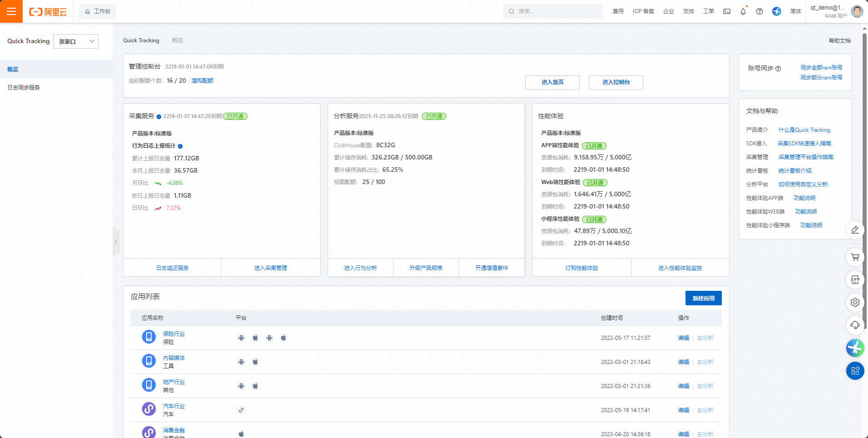Click the 新建应用 button

click(704, 298)
